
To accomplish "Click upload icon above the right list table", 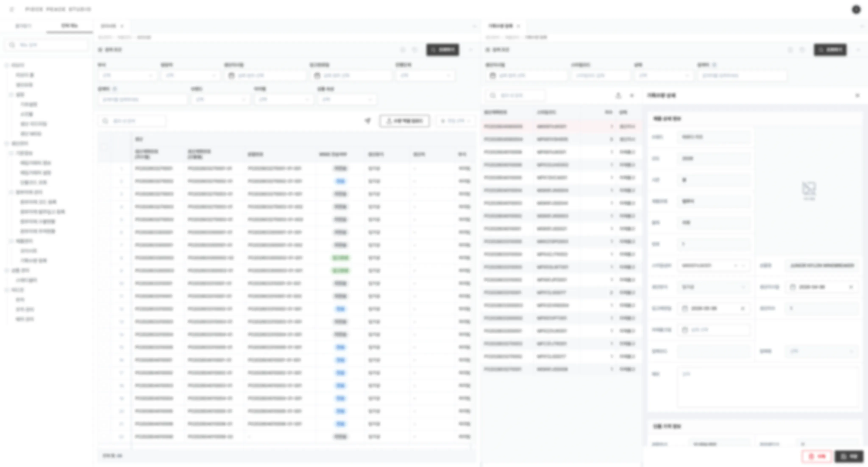I will pyautogui.click(x=618, y=96).
